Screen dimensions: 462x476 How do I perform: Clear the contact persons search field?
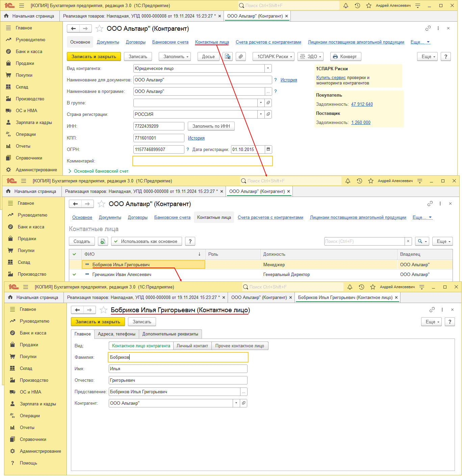(408, 241)
